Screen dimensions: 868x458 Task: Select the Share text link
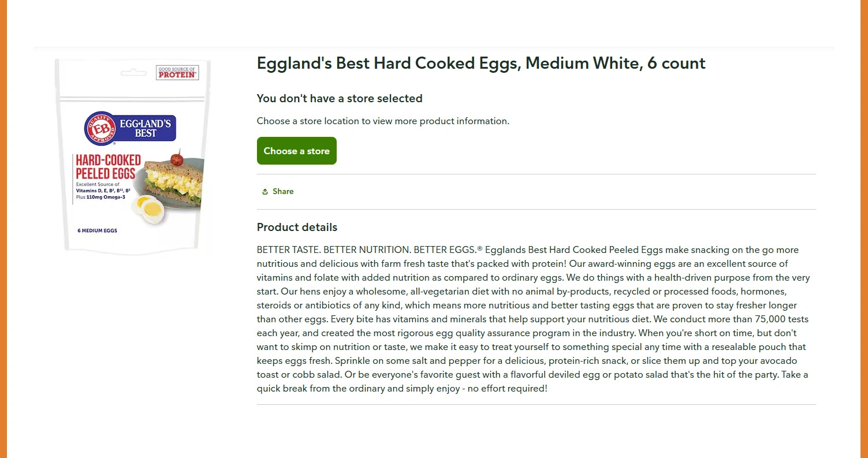coord(283,192)
